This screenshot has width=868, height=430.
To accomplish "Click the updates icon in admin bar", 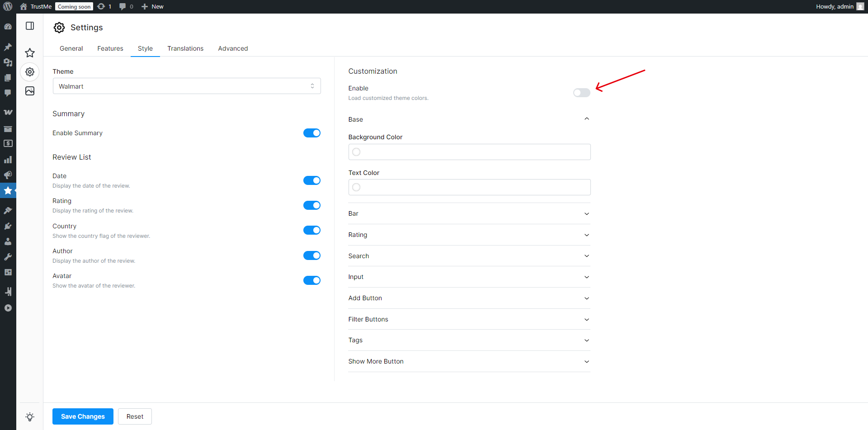I will coord(101,6).
